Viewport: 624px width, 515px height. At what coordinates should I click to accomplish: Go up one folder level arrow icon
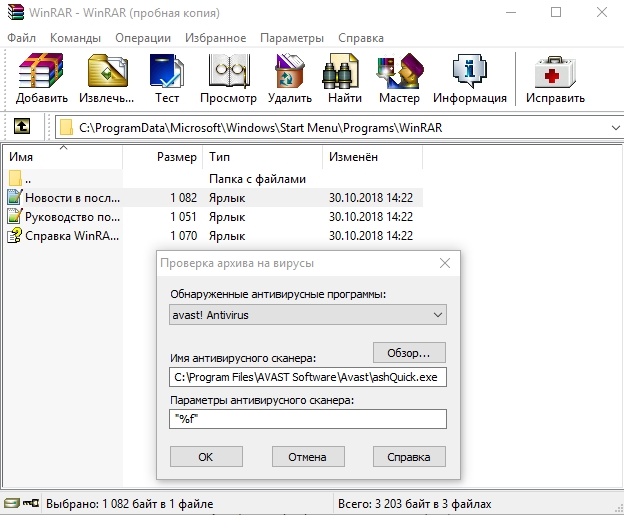pos(22,127)
